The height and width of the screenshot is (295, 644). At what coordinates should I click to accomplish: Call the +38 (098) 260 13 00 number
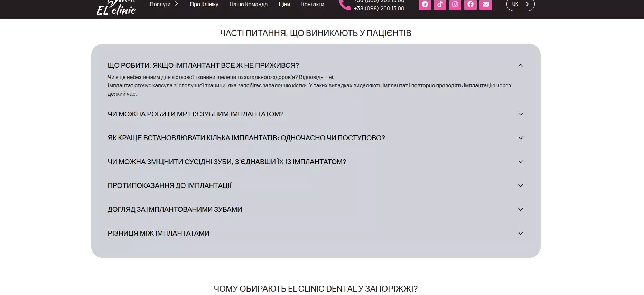pos(379,8)
